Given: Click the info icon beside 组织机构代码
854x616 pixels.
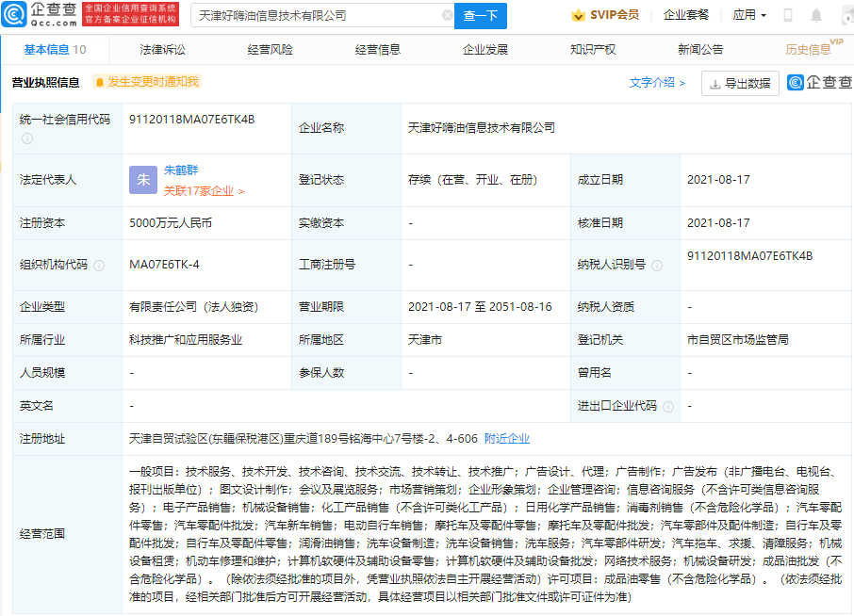Looking at the screenshot, I should point(99,266).
